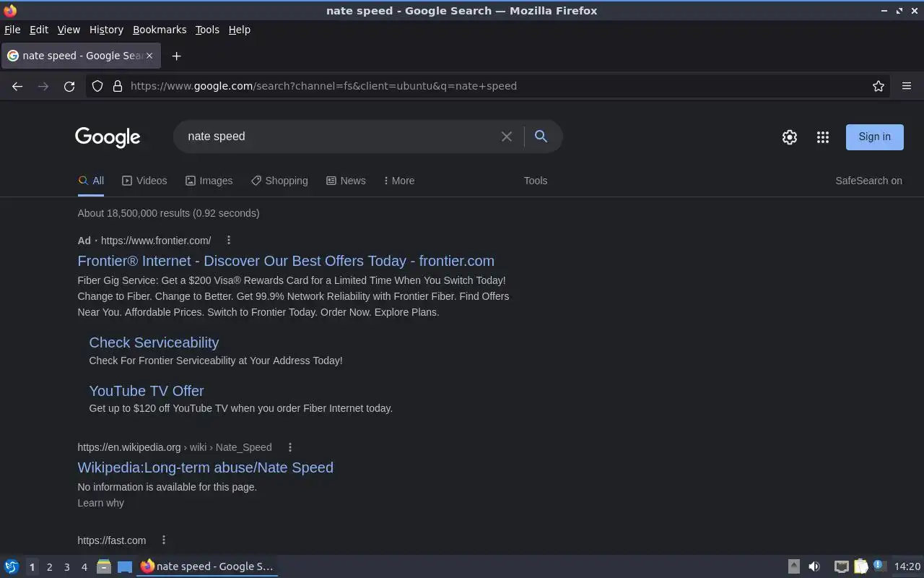Open the Tools menu in menubar
The image size is (924, 578).
click(207, 30)
